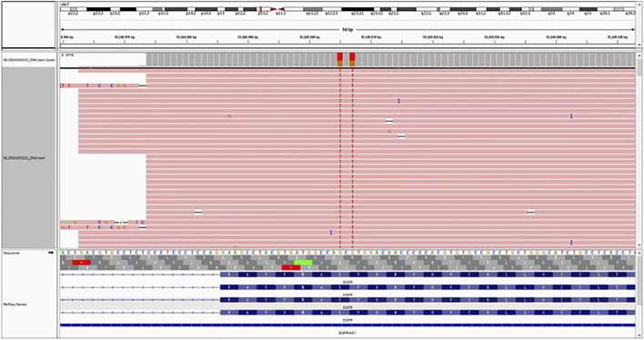Click the second red-orange coverage variant bar
Image resolution: width=644 pixels, height=340 pixels.
352,59
